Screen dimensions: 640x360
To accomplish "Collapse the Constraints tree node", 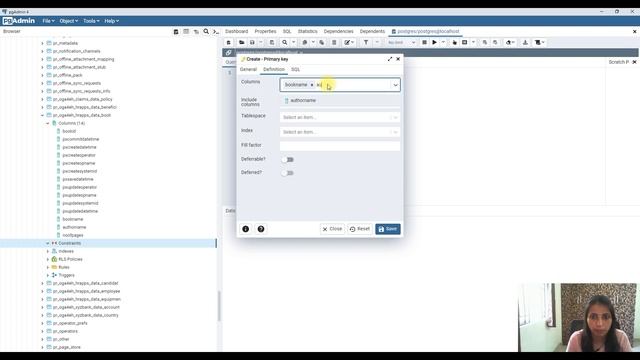I will 47,243.
